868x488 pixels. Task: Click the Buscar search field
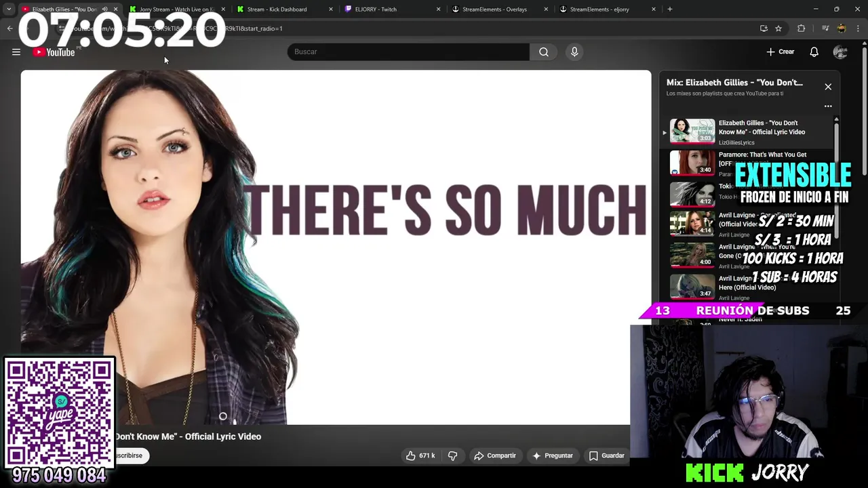(x=408, y=52)
